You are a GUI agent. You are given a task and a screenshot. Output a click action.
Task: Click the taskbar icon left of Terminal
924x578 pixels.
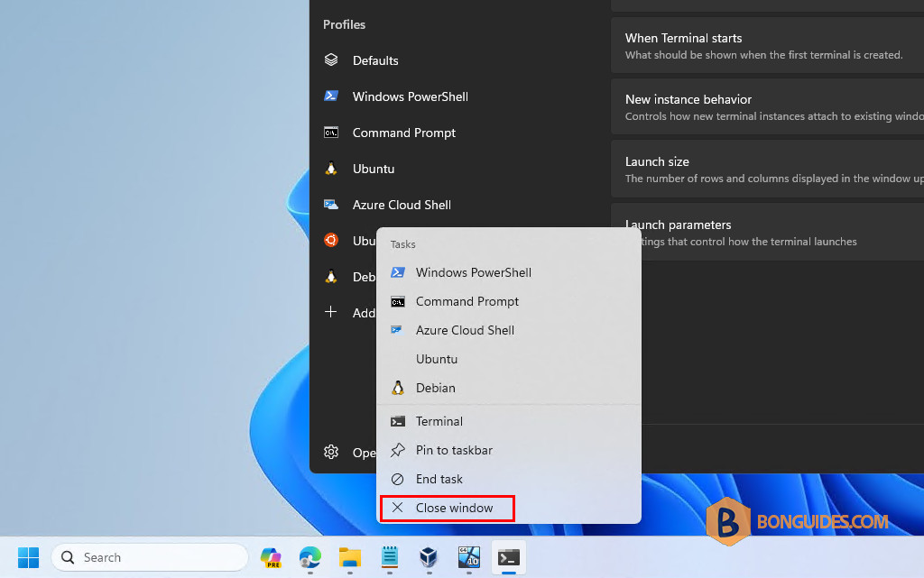point(469,557)
